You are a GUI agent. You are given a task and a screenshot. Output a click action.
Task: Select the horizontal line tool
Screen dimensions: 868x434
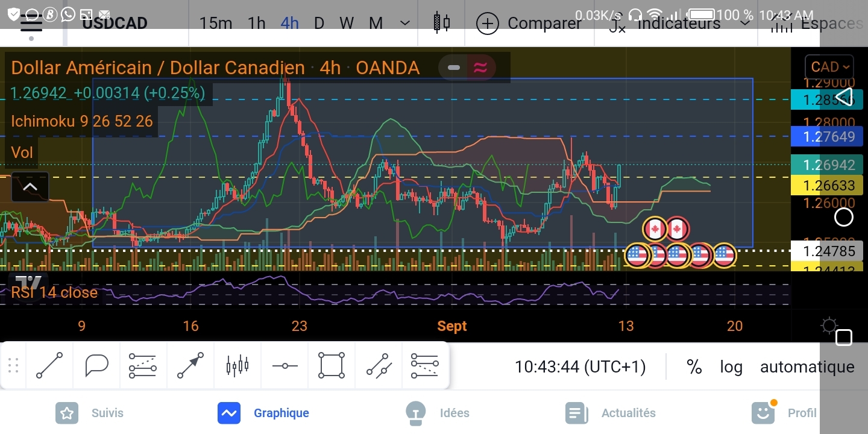click(x=285, y=365)
